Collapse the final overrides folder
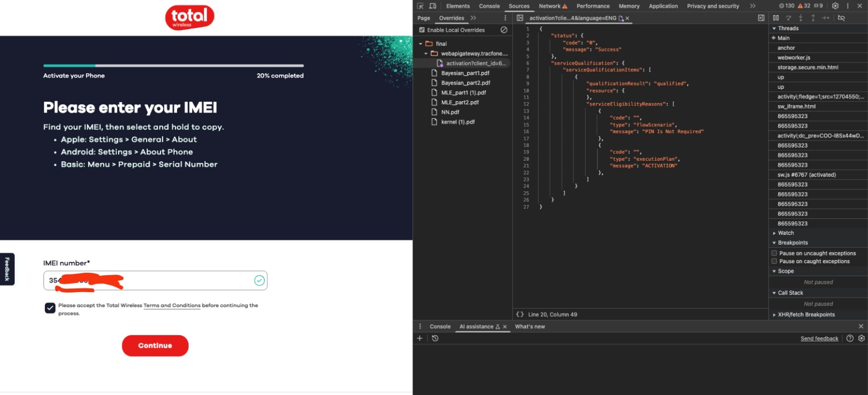This screenshot has width=868, height=395. tap(420, 43)
